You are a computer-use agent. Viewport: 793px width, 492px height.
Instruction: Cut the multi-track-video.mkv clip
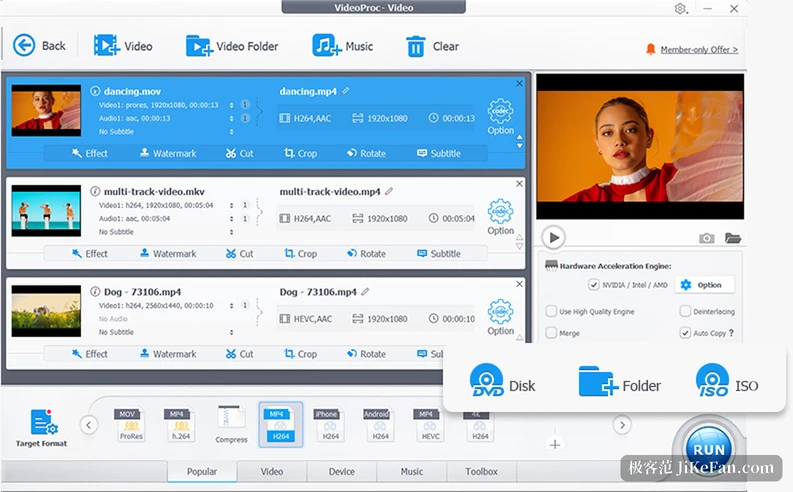[240, 253]
